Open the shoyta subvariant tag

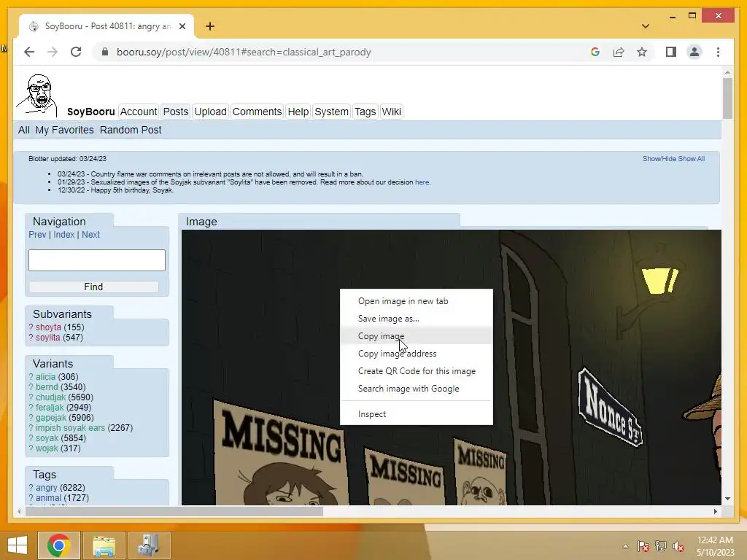pos(48,327)
